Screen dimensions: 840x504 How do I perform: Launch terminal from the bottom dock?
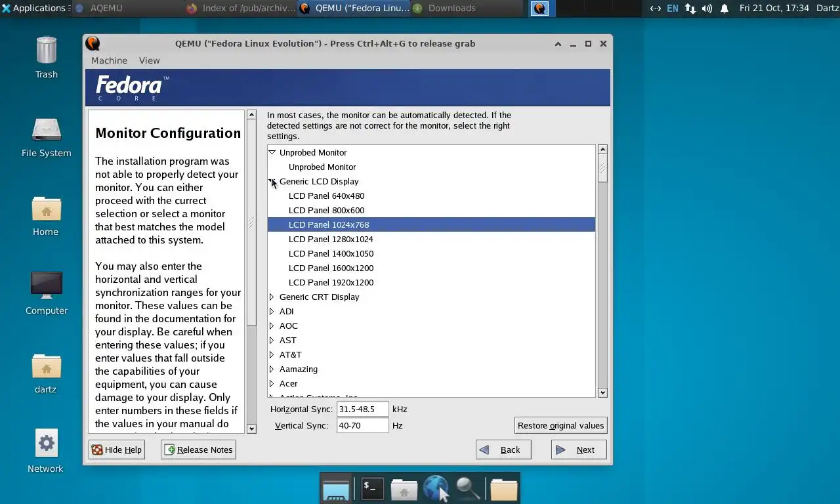[x=372, y=489]
